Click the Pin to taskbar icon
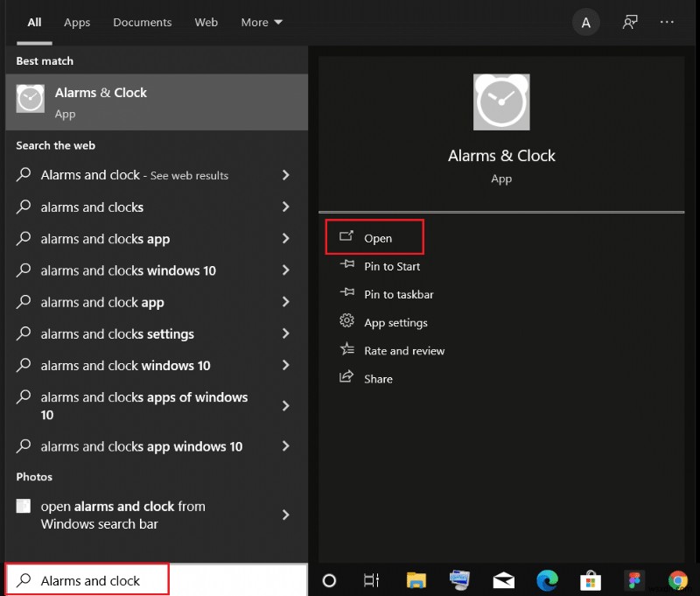Screen dimensions: 700x596 click(x=349, y=294)
